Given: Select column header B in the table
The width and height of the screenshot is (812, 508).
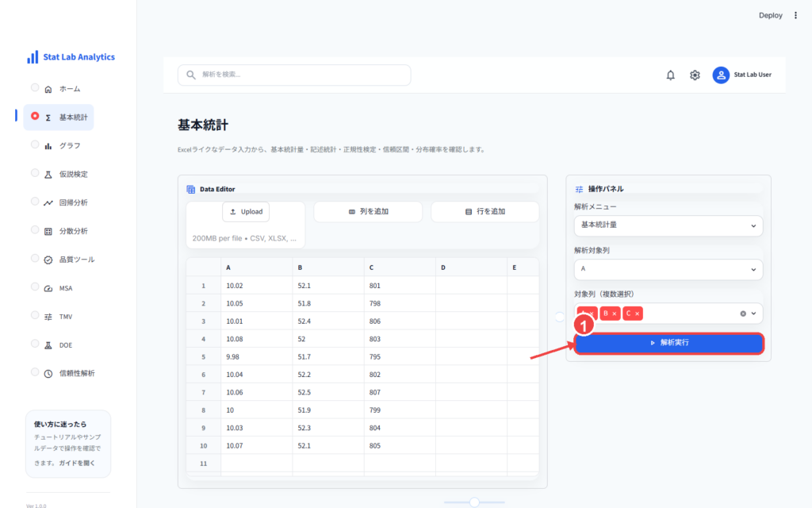Looking at the screenshot, I should [328, 267].
